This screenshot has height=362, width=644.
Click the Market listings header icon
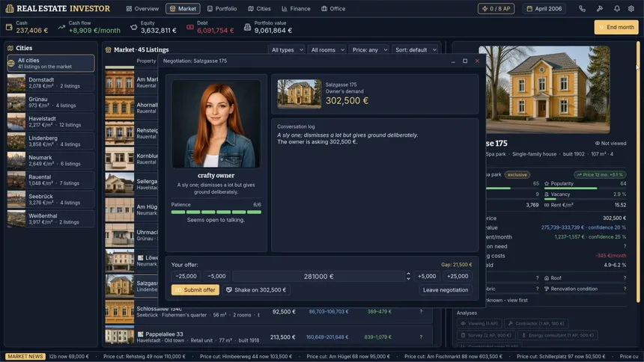pos(109,49)
